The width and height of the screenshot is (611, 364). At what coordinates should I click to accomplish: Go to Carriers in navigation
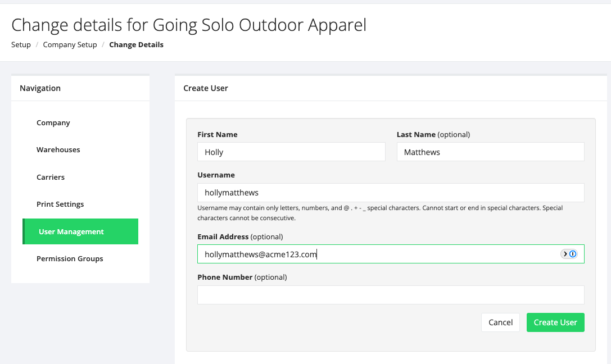(x=51, y=177)
